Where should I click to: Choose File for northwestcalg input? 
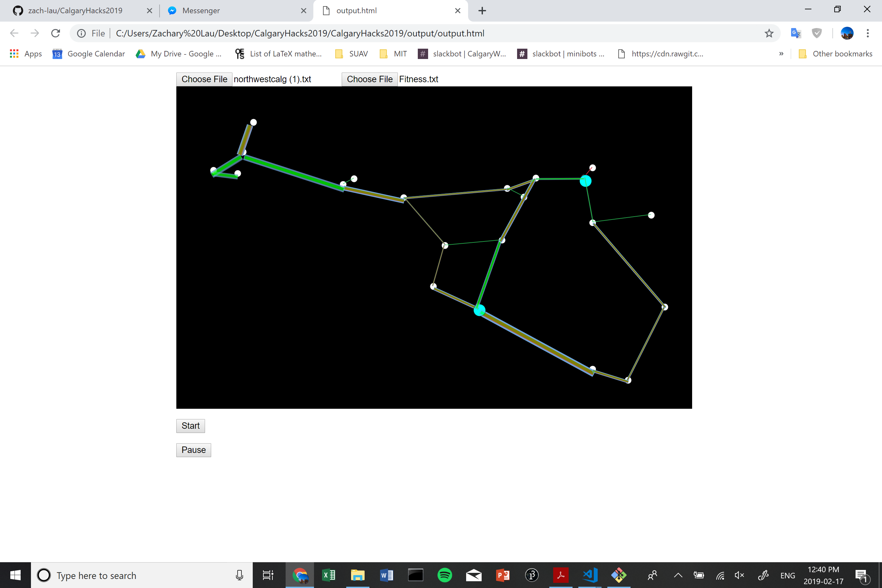pos(204,79)
